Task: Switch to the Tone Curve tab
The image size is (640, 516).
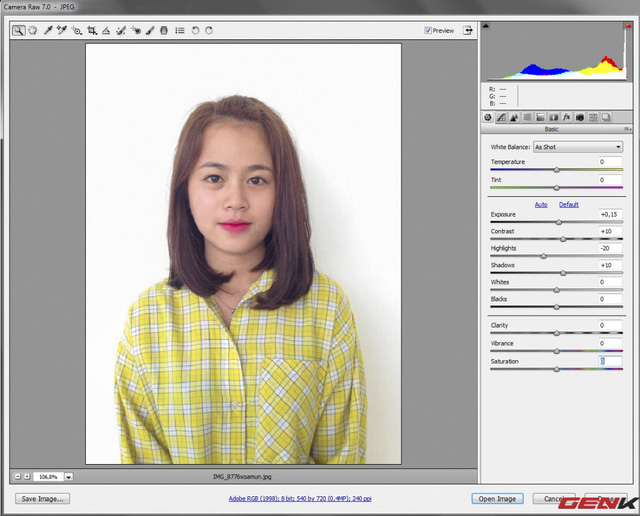Action: (x=501, y=118)
